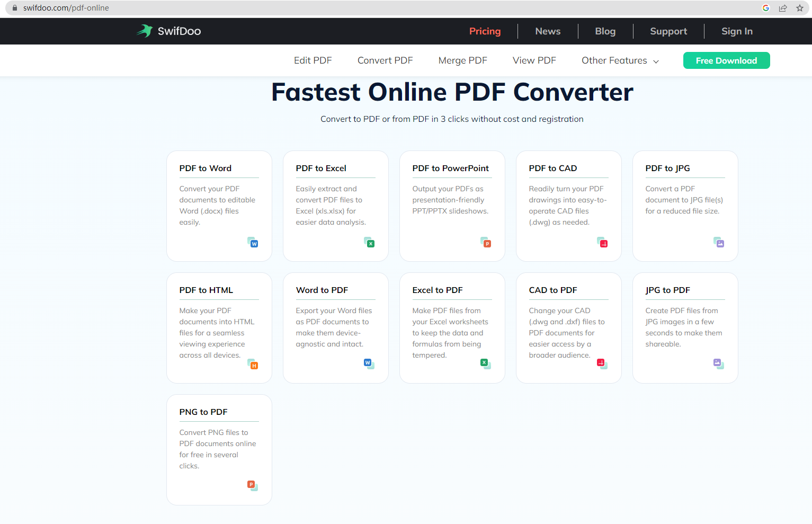View site info via the lock icon

point(15,8)
